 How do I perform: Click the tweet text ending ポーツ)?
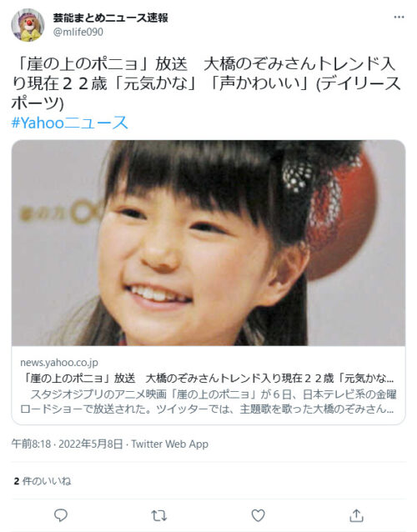click(38, 103)
